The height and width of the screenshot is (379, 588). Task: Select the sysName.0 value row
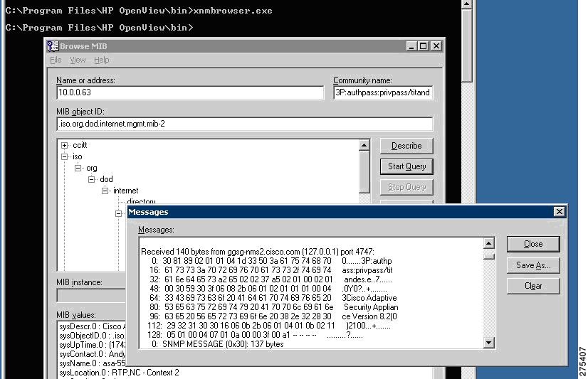(93, 363)
